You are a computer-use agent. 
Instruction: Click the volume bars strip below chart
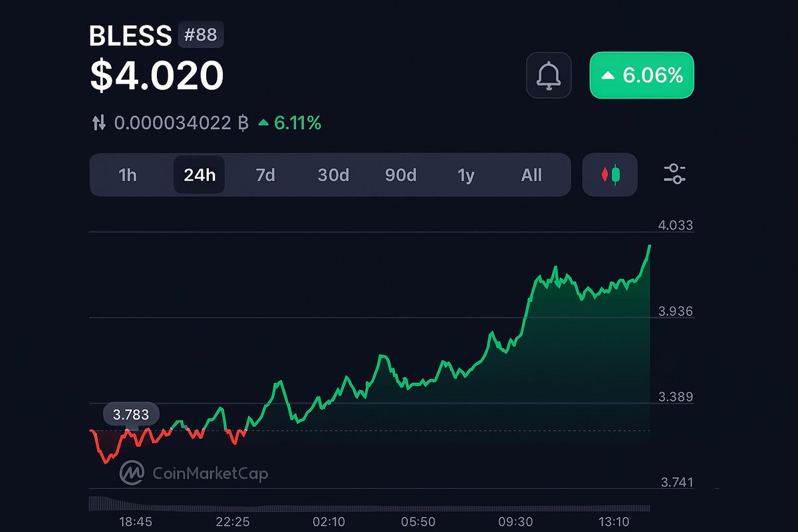point(369,503)
